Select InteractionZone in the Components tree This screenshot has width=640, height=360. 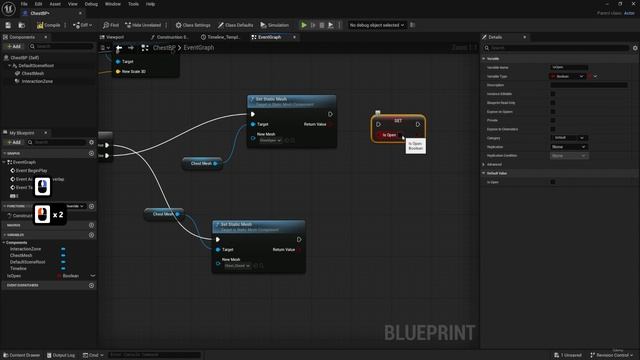pyautogui.click(x=37, y=81)
